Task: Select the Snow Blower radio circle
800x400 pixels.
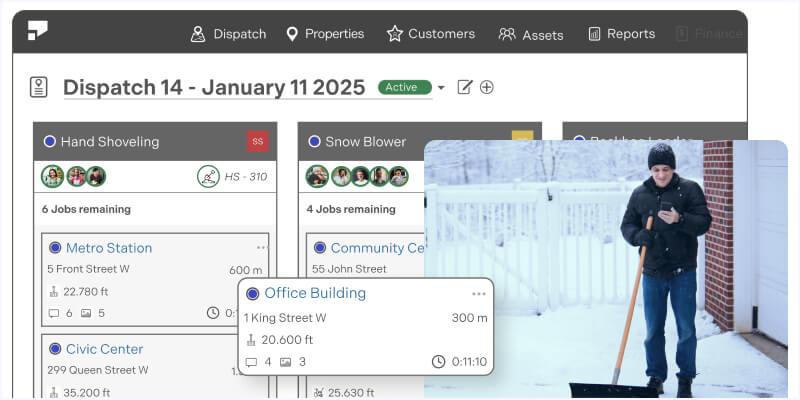Action: [314, 142]
